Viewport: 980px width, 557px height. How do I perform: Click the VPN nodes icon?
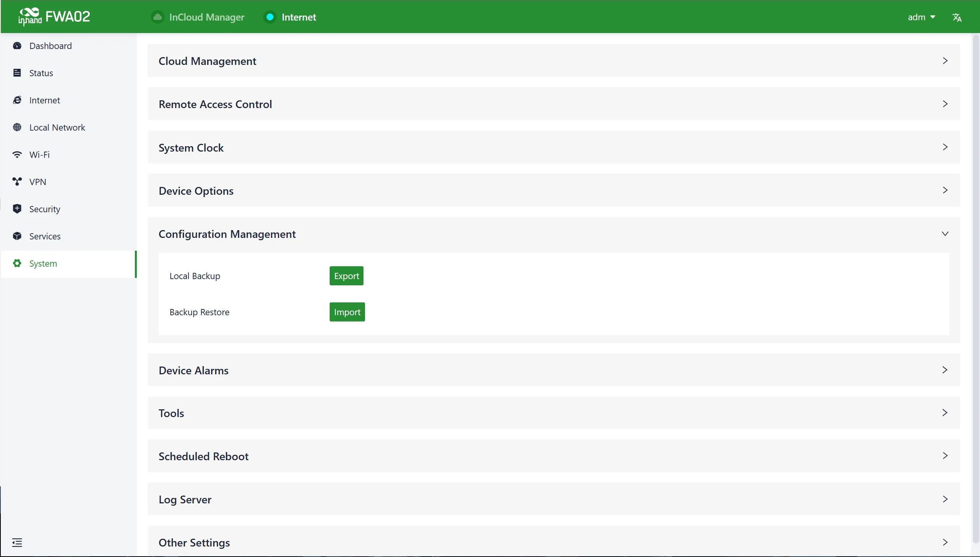[x=17, y=182]
